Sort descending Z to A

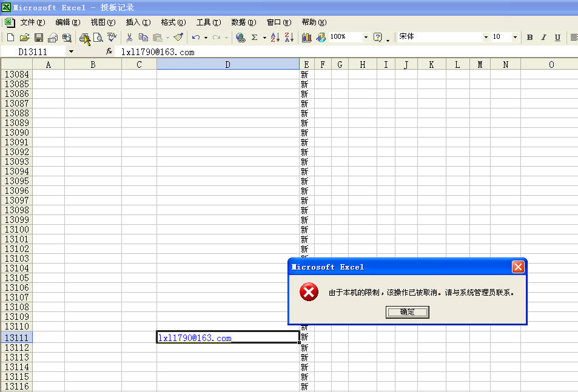[289, 37]
